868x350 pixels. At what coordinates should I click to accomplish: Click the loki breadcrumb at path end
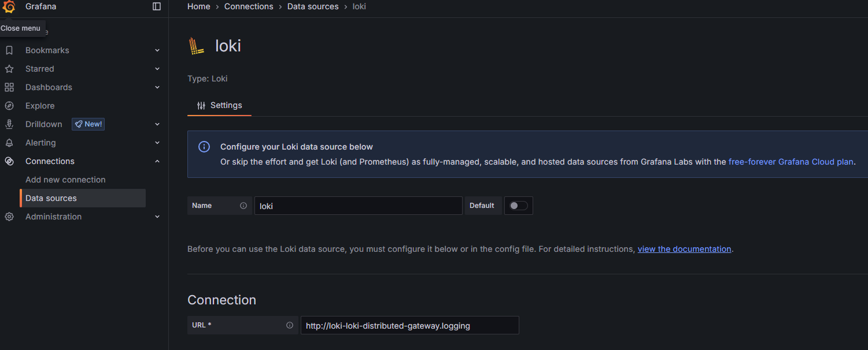359,6
